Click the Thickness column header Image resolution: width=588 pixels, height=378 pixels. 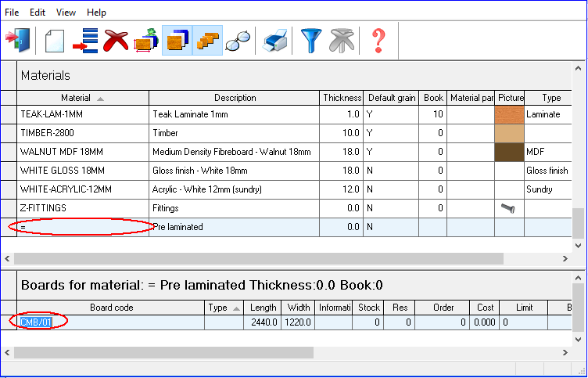(342, 98)
